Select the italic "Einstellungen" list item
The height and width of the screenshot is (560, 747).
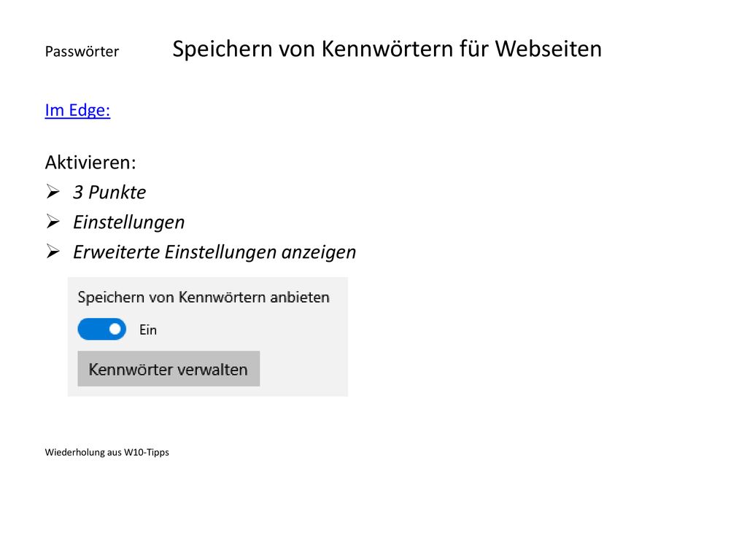[x=128, y=222]
